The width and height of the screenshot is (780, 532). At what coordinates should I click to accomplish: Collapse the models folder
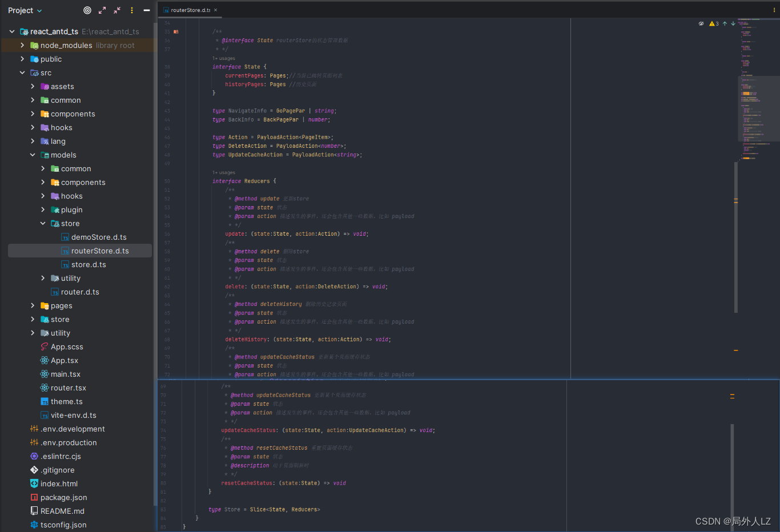pos(33,155)
